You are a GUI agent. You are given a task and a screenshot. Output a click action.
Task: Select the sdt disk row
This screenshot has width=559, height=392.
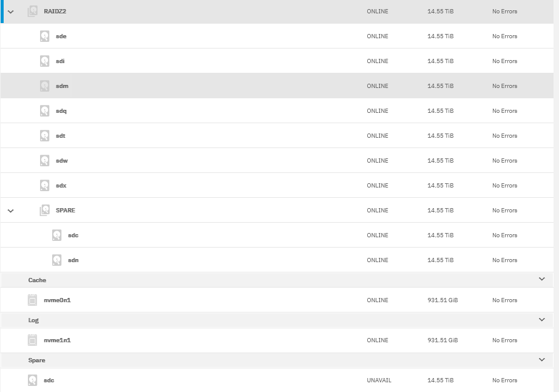(60, 136)
